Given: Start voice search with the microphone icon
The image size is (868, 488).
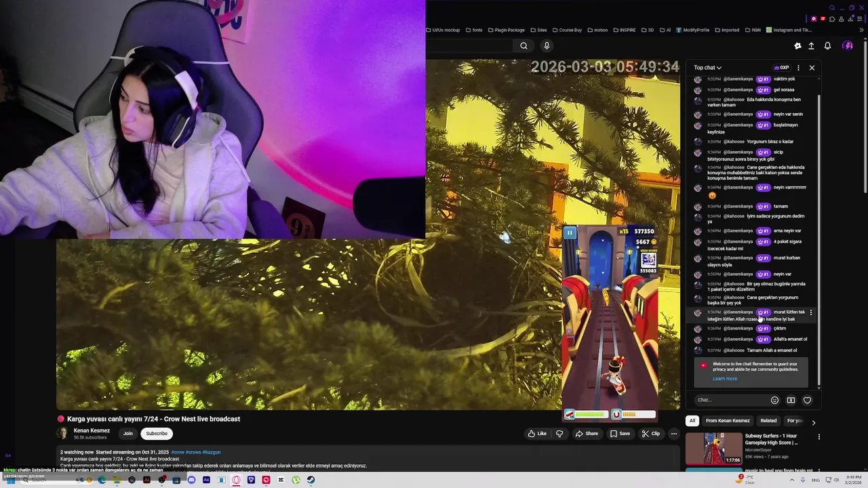Looking at the screenshot, I should coord(547,45).
